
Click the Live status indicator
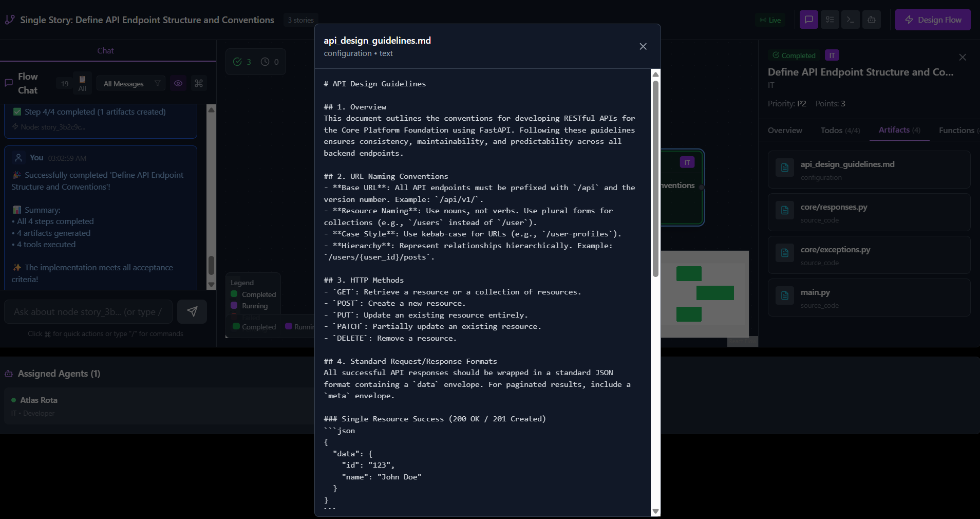[770, 20]
